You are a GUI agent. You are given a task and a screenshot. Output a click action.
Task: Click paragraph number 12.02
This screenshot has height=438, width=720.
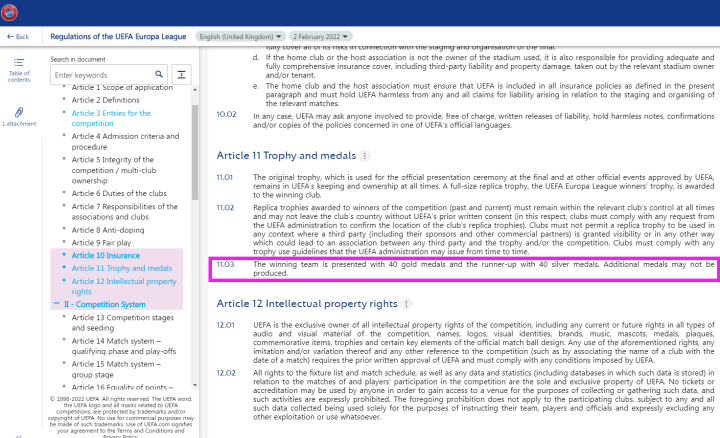[x=226, y=373]
